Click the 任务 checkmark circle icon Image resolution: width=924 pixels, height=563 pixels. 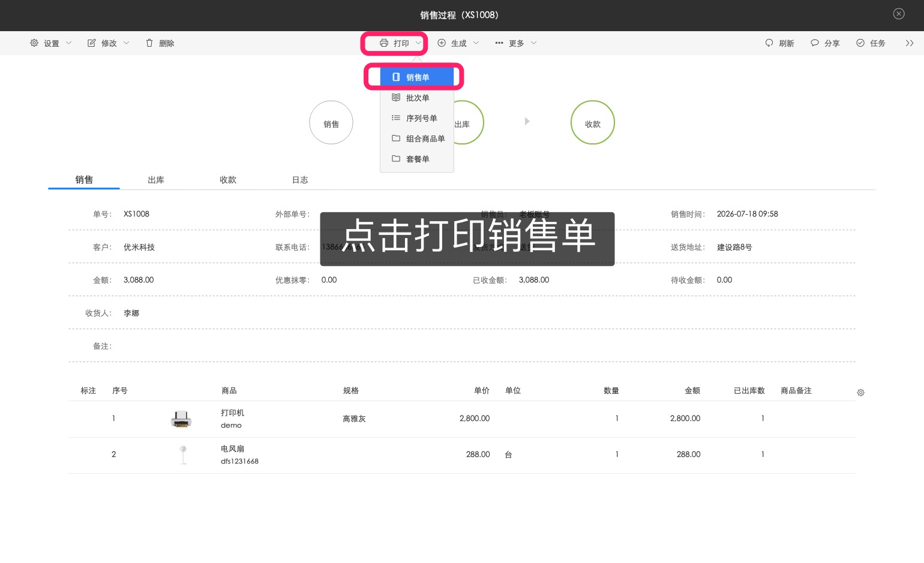(860, 43)
